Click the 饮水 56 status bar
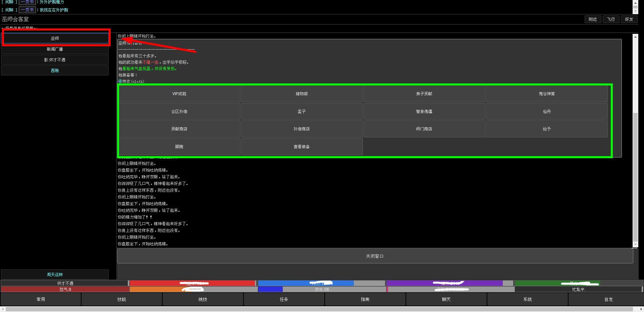The height and width of the screenshot is (312, 644). point(322,289)
